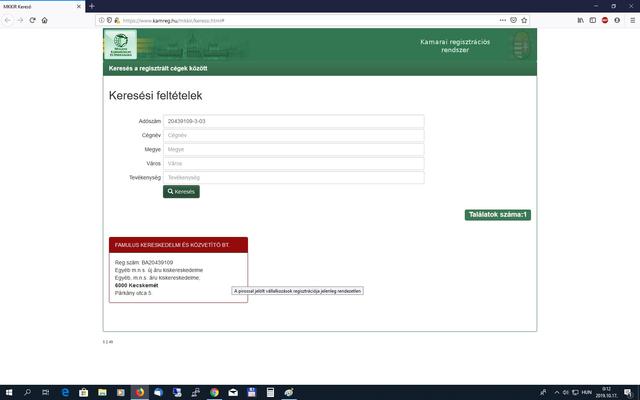
Task: Click the Keresési feltételek heading
Action: tap(156, 96)
